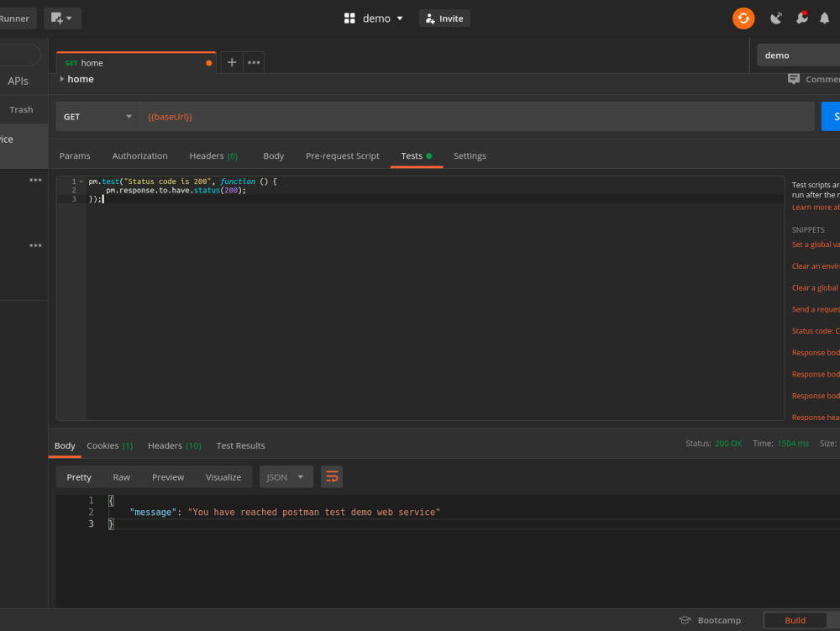The width and height of the screenshot is (840, 631).
Task: Click the Build mode button
Action: coord(795,620)
